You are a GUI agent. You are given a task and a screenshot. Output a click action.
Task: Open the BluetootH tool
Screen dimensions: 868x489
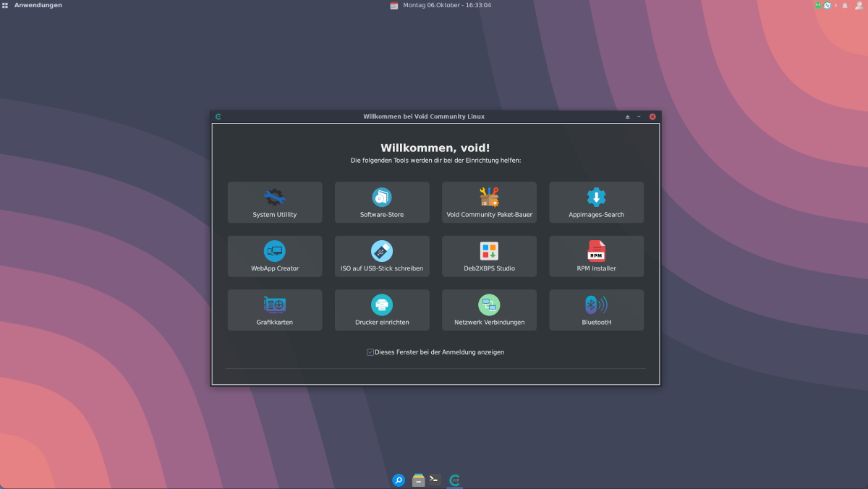pyautogui.click(x=596, y=310)
